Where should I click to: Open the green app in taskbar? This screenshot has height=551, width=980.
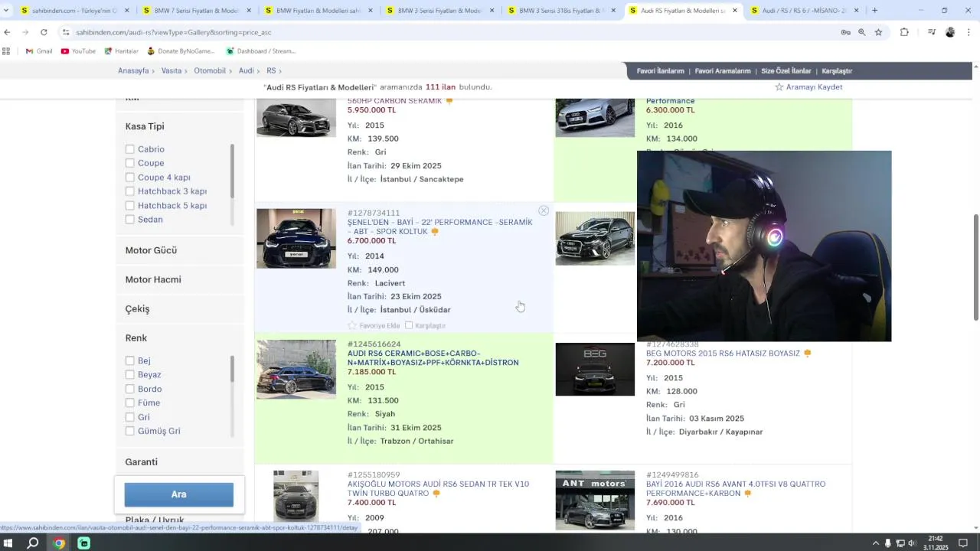83,543
